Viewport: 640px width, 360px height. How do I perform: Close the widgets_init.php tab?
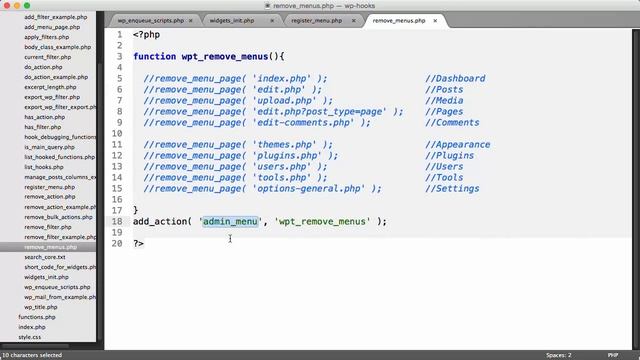[272, 20]
